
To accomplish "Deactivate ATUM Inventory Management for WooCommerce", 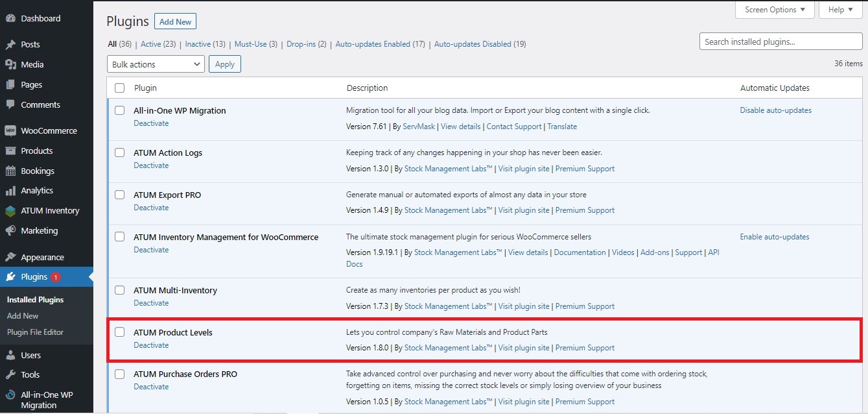I will point(151,250).
